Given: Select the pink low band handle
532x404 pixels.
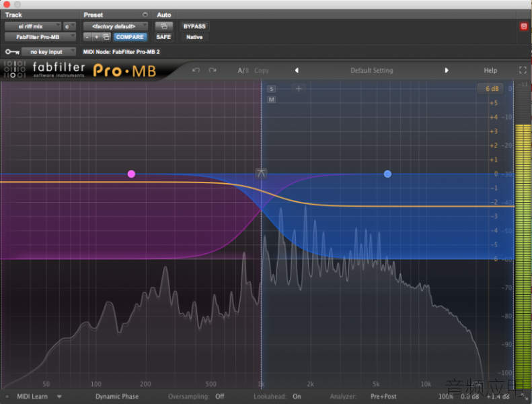Looking at the screenshot, I should [x=131, y=174].
